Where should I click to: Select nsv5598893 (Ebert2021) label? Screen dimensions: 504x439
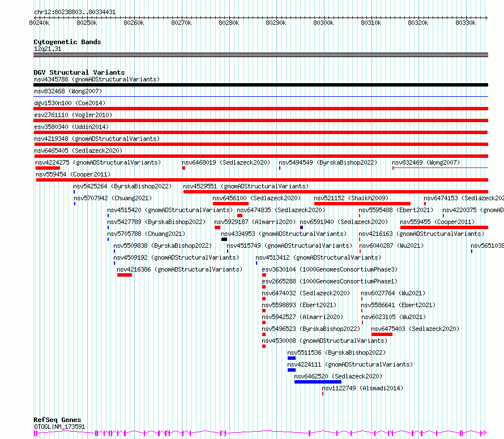point(299,305)
